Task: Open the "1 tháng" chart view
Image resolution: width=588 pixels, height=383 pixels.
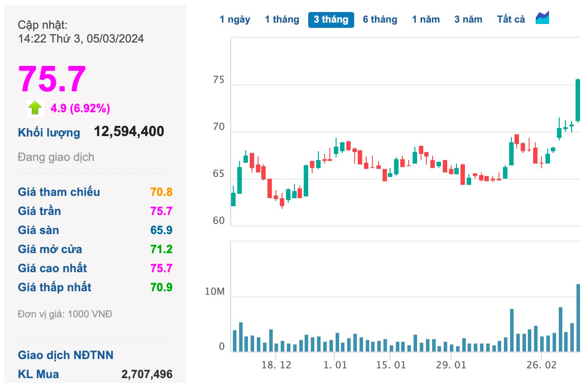Action: click(x=282, y=19)
